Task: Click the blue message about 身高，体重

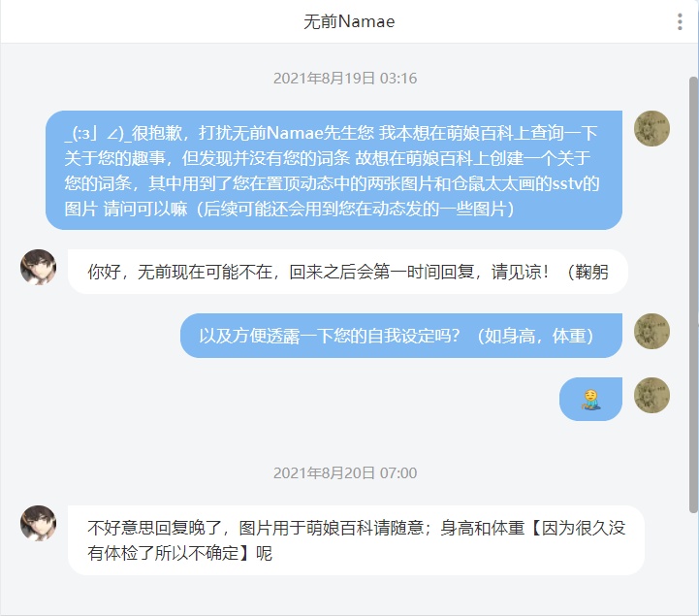Action: pos(401,336)
